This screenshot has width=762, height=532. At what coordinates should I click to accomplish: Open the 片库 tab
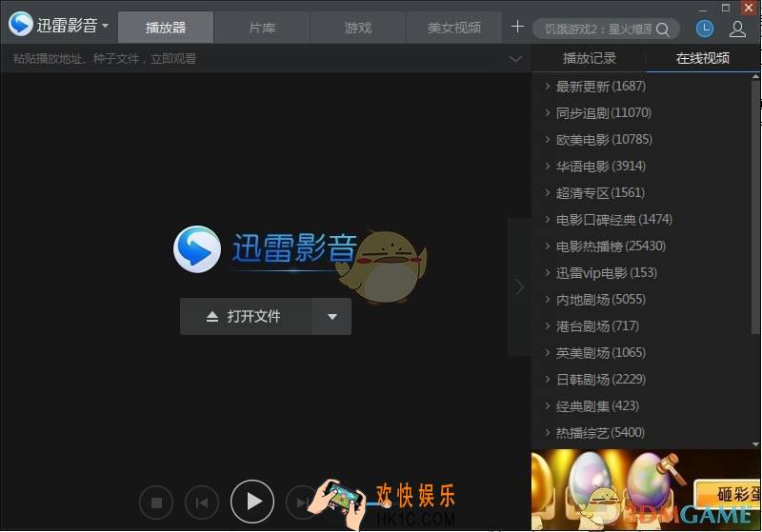pyautogui.click(x=262, y=28)
